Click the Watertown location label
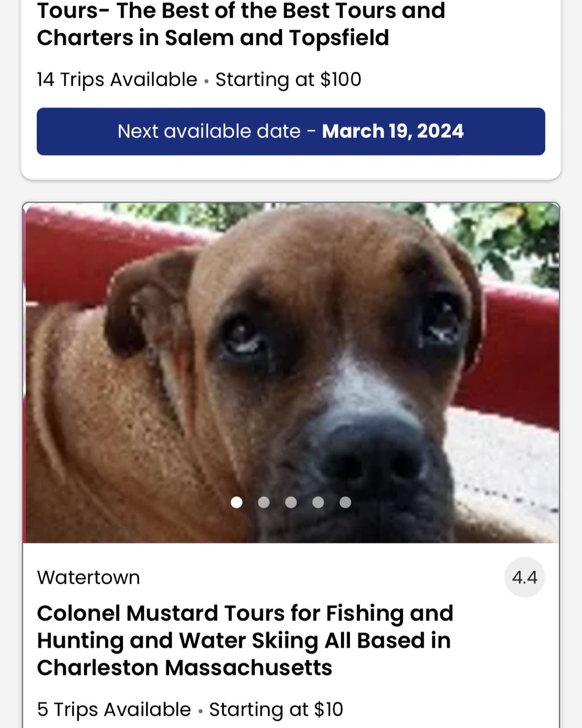 click(89, 577)
